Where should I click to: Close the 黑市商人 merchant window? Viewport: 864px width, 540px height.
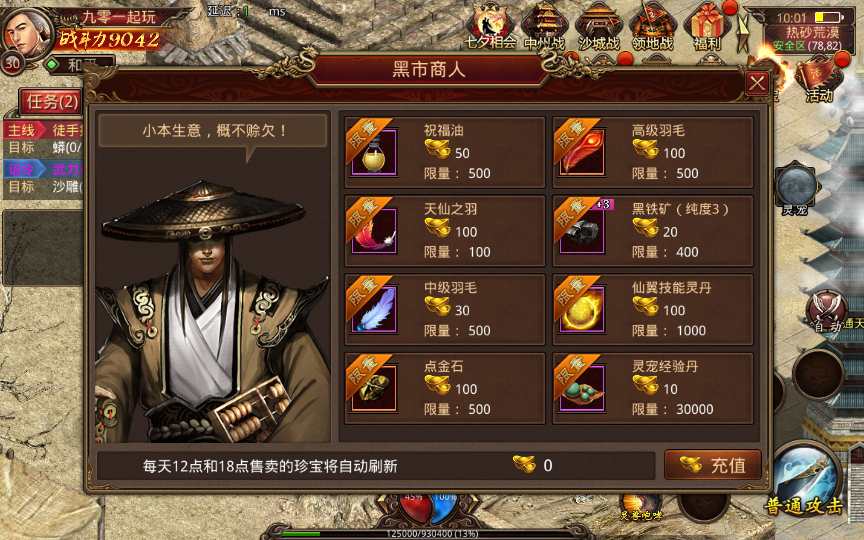click(x=757, y=83)
